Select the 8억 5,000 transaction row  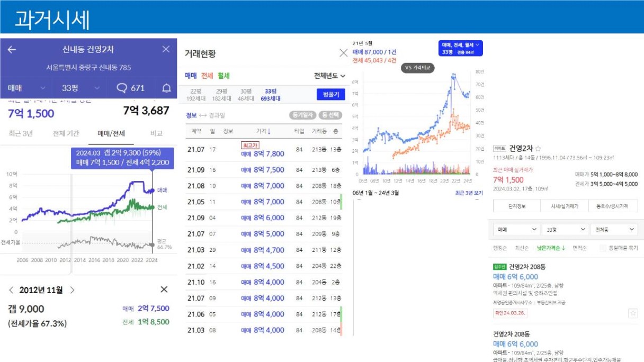click(264, 234)
